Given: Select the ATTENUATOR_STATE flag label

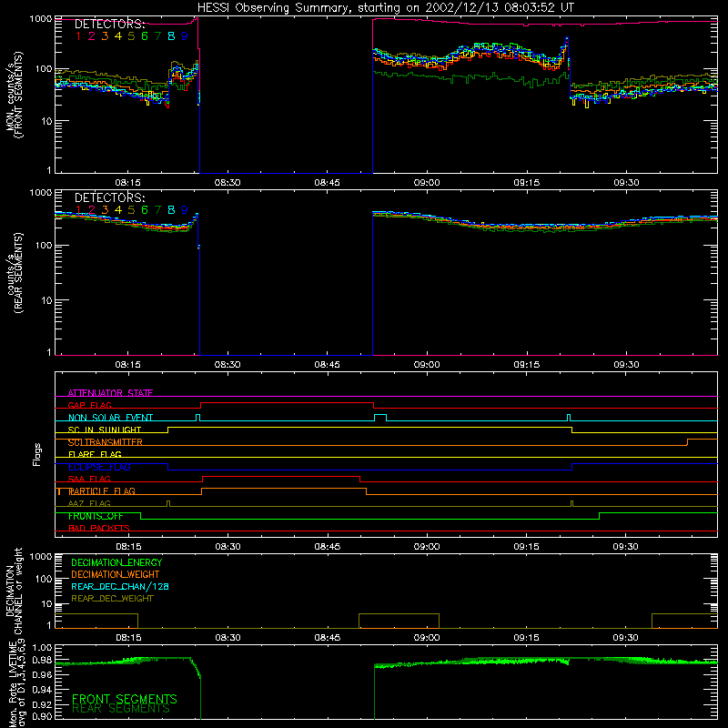Looking at the screenshot, I should [x=110, y=393].
